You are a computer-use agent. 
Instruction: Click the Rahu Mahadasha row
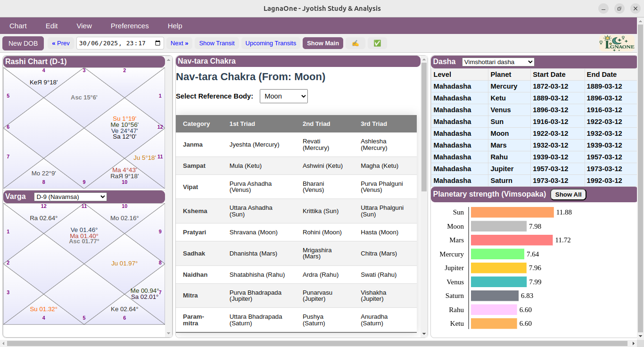pyautogui.click(x=534, y=157)
